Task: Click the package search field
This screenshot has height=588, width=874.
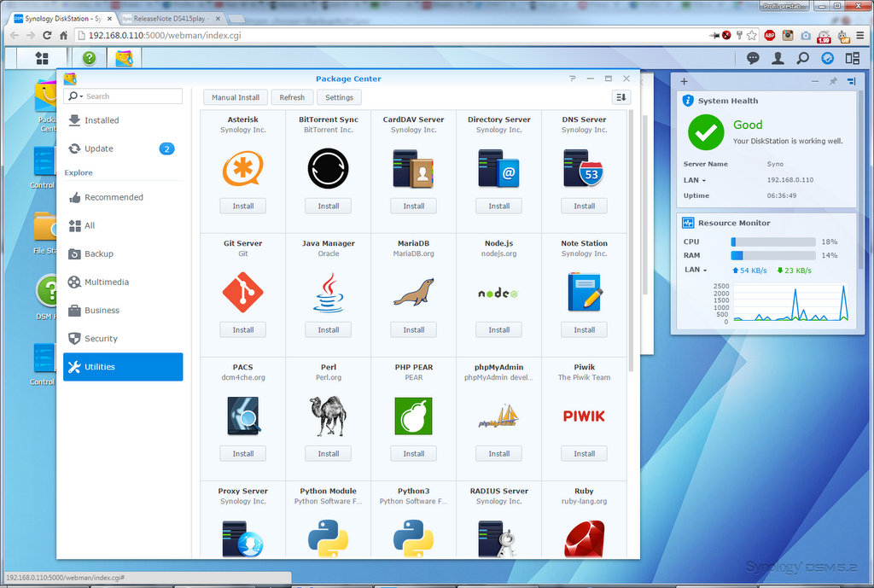Action: click(131, 96)
